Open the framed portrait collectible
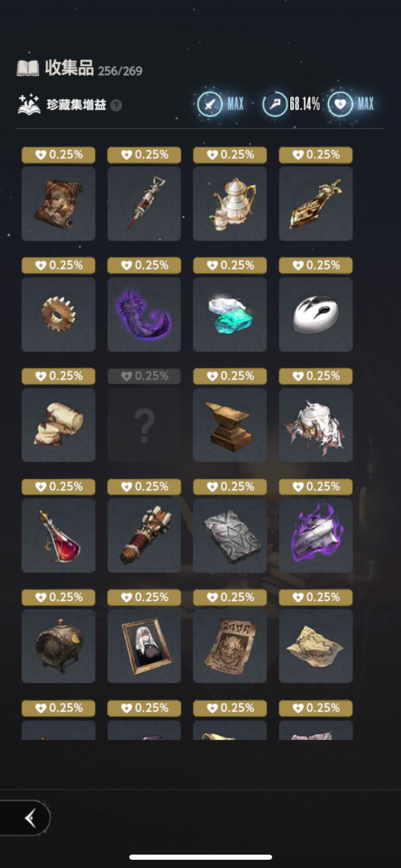Screen dimensions: 401x868 point(144,646)
